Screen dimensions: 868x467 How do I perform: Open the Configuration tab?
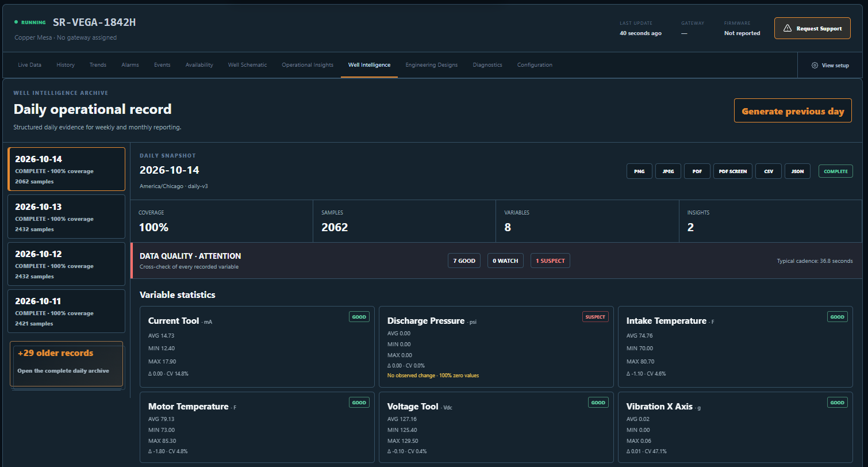click(x=535, y=65)
